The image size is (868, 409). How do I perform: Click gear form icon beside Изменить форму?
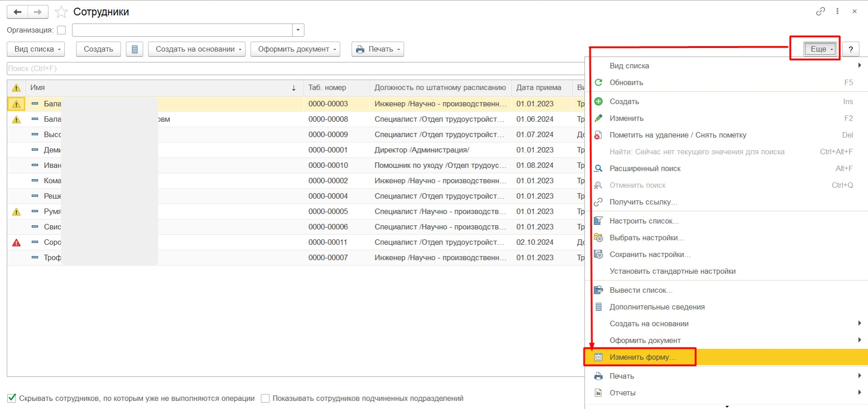tap(599, 357)
